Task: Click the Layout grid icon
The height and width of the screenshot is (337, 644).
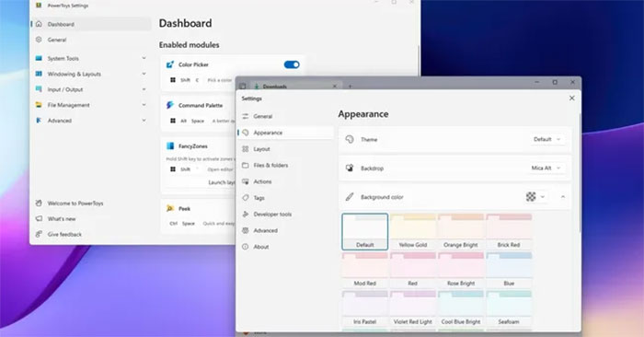Action: (x=246, y=149)
